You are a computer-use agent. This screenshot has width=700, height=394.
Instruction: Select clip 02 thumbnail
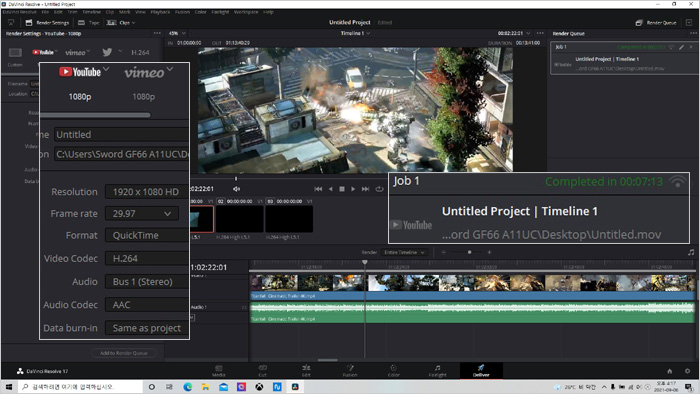[x=240, y=219]
